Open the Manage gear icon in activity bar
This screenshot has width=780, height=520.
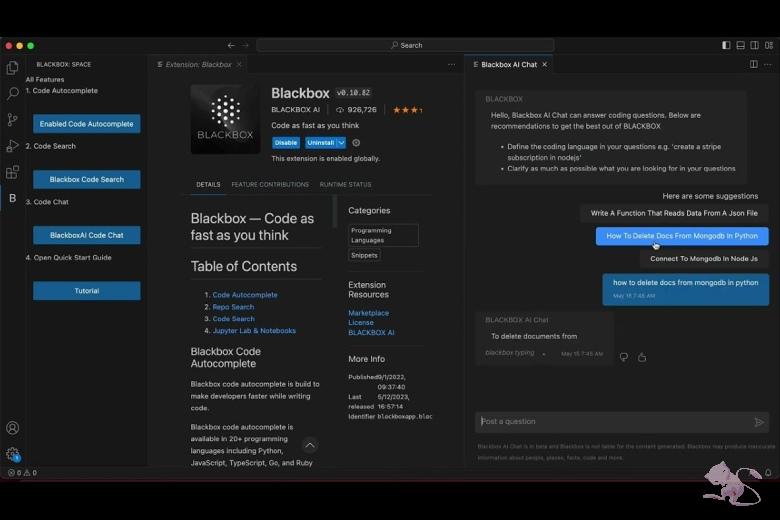pyautogui.click(x=12, y=454)
